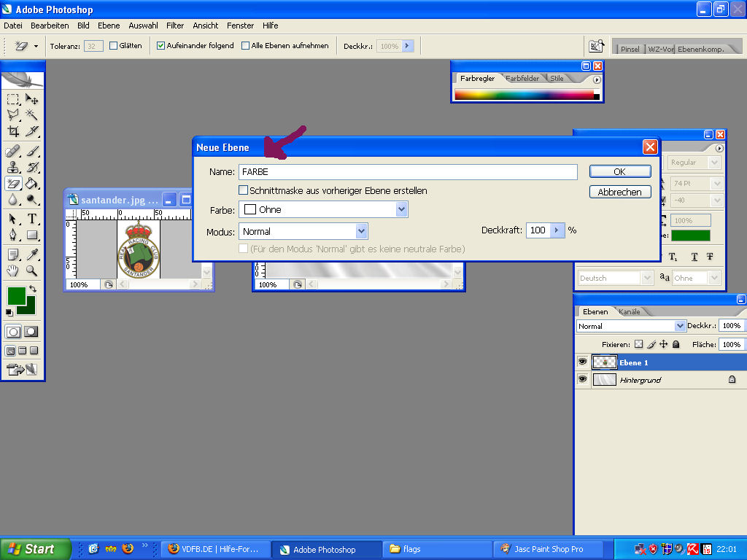Click the green foreground color swatch

[x=16, y=295]
